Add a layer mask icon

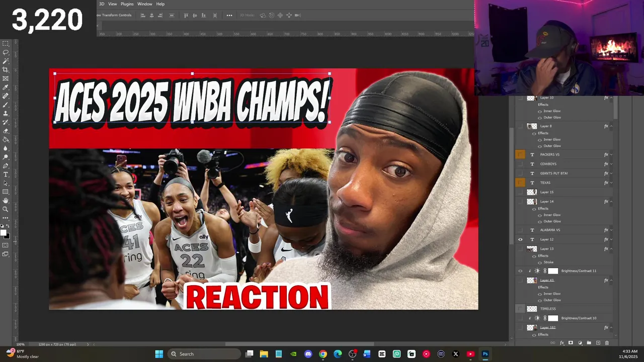[571, 343]
